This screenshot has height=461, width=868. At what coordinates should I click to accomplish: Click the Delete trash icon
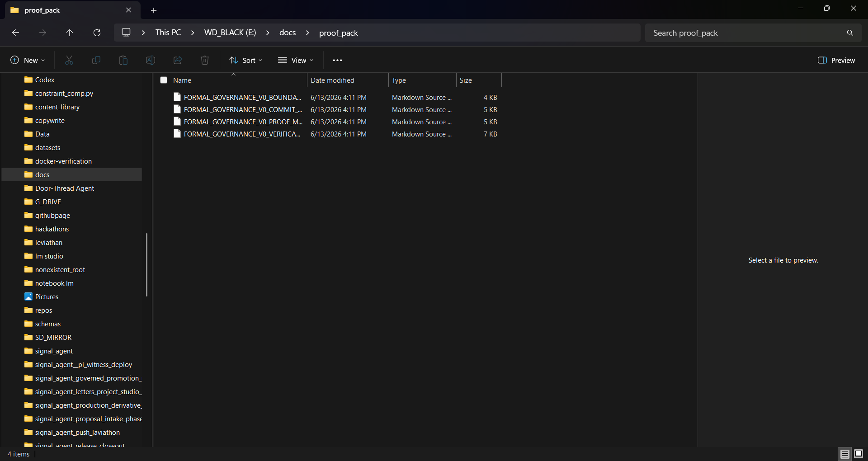[x=205, y=60]
